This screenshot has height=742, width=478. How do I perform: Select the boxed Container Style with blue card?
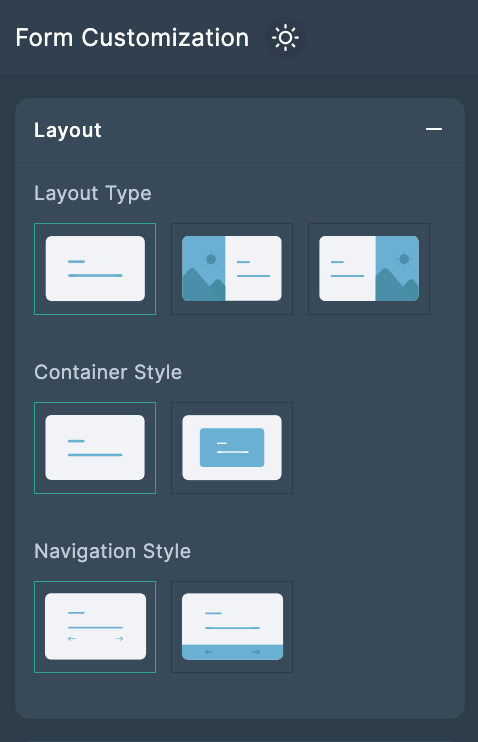(232, 448)
